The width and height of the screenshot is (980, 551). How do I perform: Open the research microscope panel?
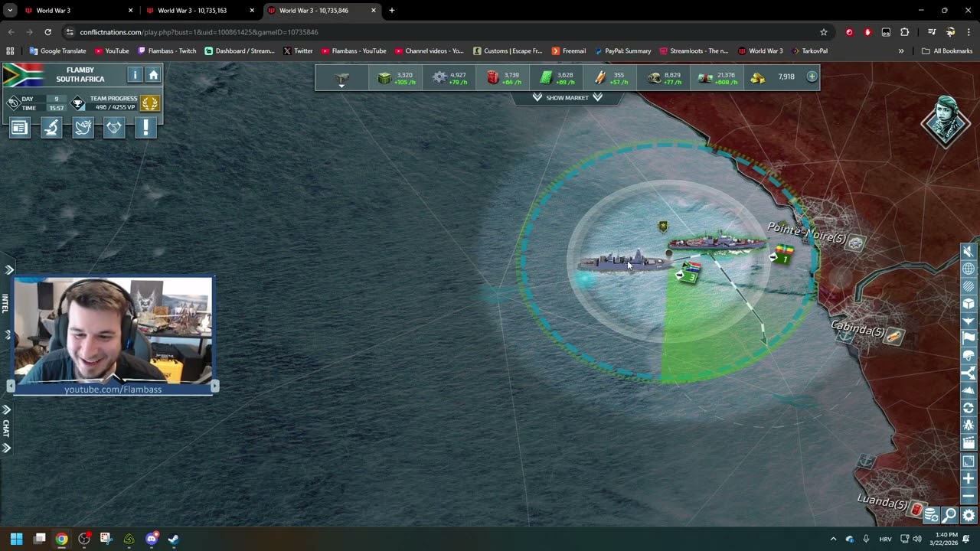[x=51, y=128]
